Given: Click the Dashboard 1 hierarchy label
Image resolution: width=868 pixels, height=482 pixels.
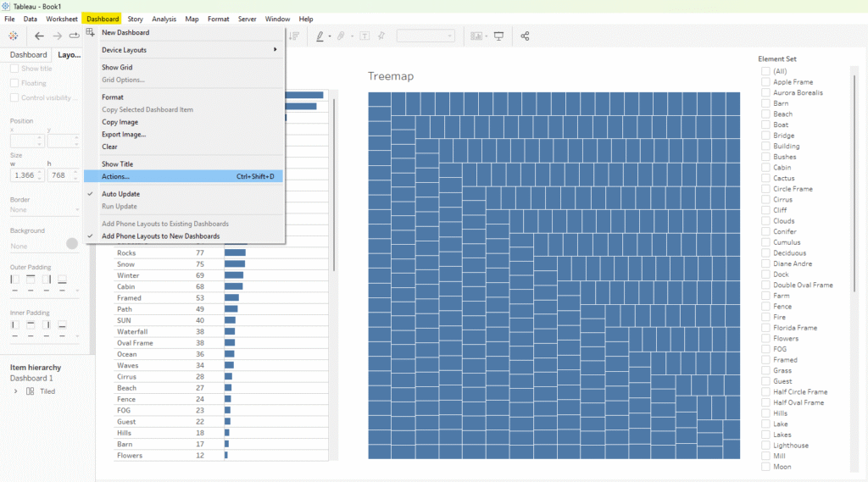Looking at the screenshot, I should (31, 379).
